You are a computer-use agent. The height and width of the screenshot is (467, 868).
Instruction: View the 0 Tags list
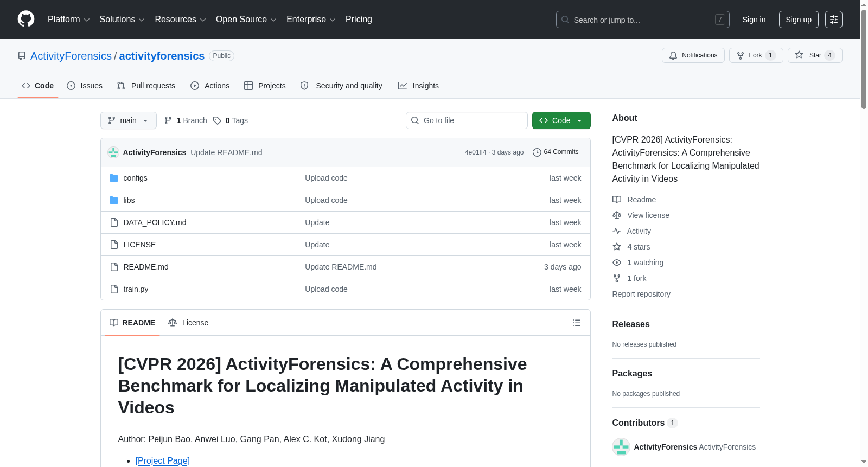tap(231, 120)
